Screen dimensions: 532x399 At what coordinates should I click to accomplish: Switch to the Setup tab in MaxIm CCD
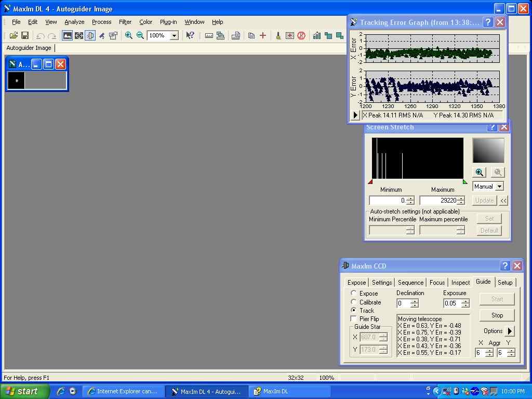505,282
